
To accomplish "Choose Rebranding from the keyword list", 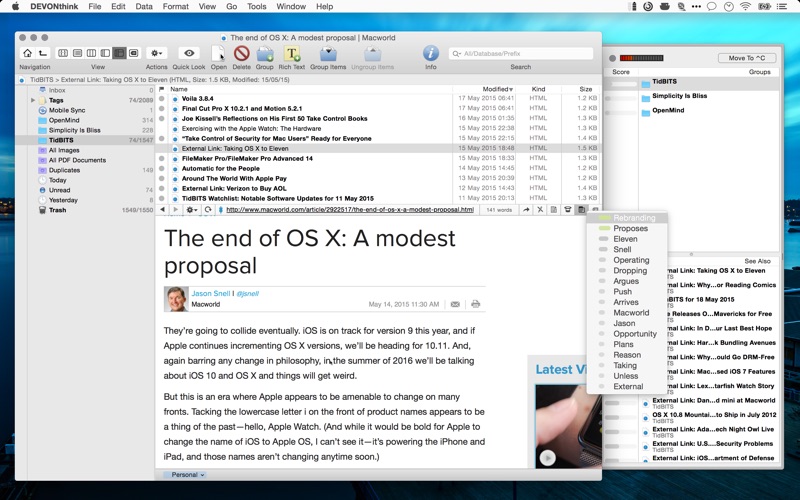I will point(634,218).
